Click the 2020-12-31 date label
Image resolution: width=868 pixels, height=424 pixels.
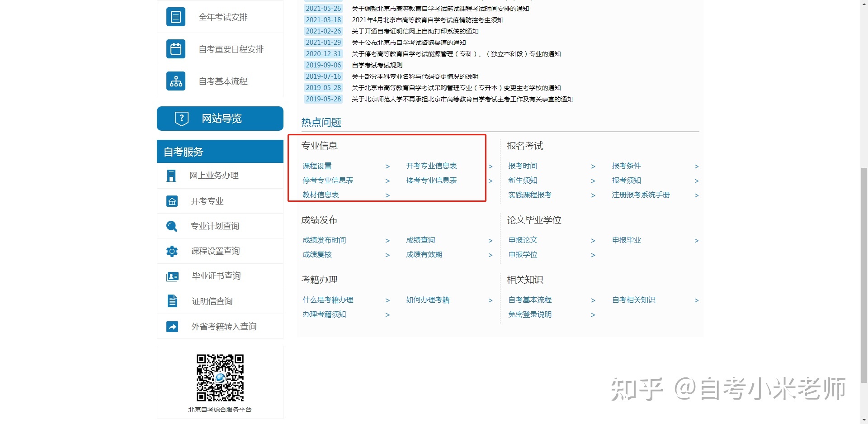point(323,54)
